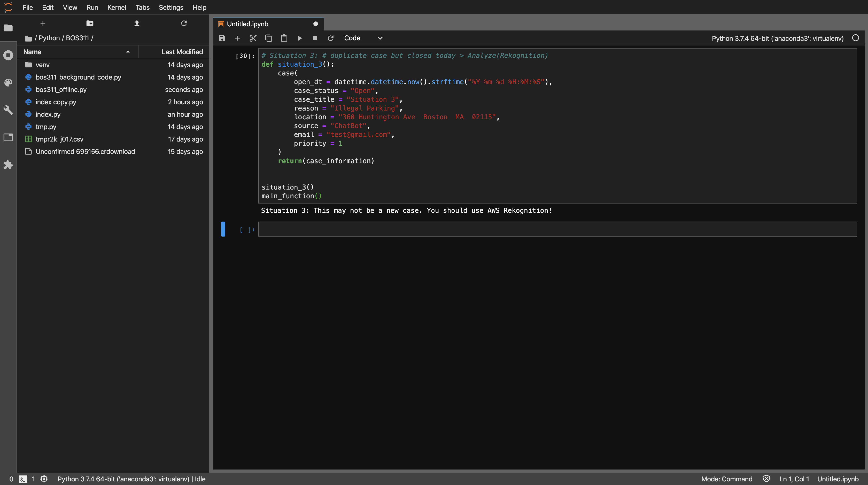Interrupt the kernel with the stop icon
This screenshot has width=868, height=485.
tap(315, 38)
